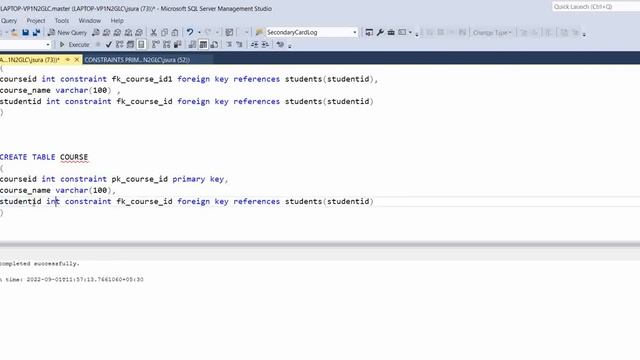Click pk_course_id in the primary key line
This screenshot has width=640, height=360.
140,179
